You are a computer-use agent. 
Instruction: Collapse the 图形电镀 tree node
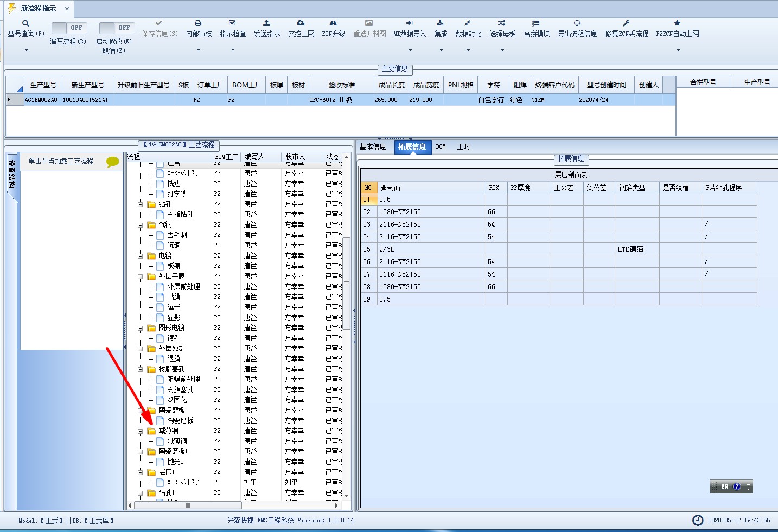[141, 328]
